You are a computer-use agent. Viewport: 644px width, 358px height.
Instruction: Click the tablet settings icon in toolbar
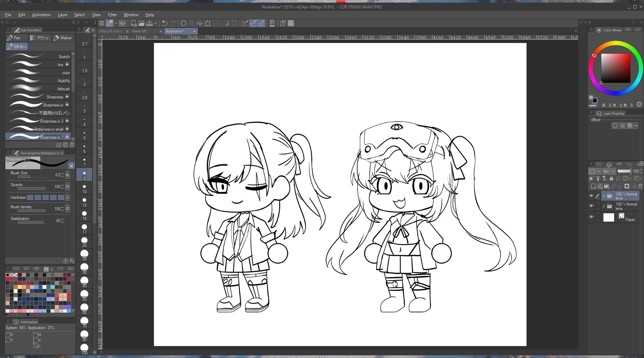click(x=272, y=23)
